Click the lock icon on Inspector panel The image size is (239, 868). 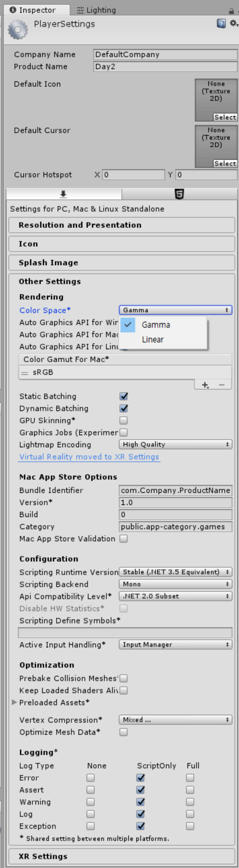(x=231, y=10)
